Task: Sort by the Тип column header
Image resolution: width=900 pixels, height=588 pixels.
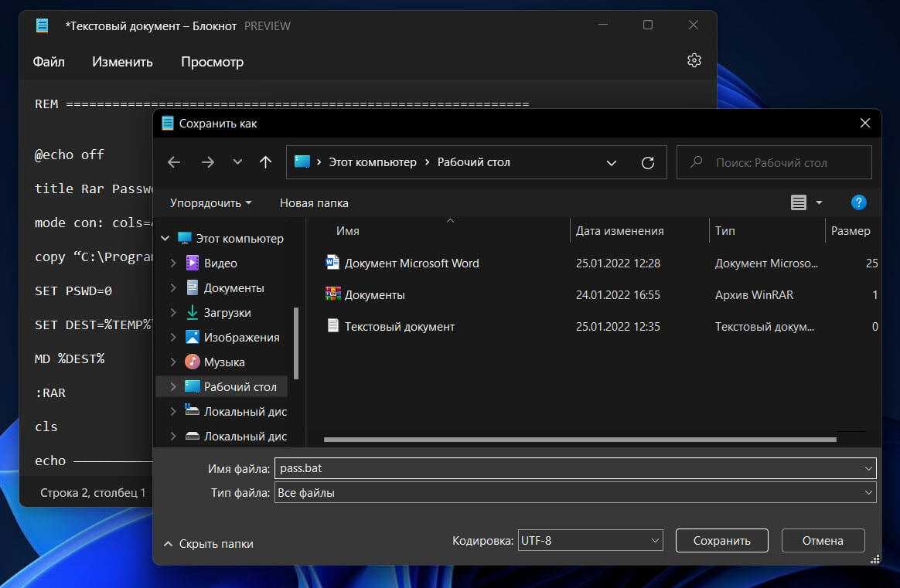Action: (725, 230)
